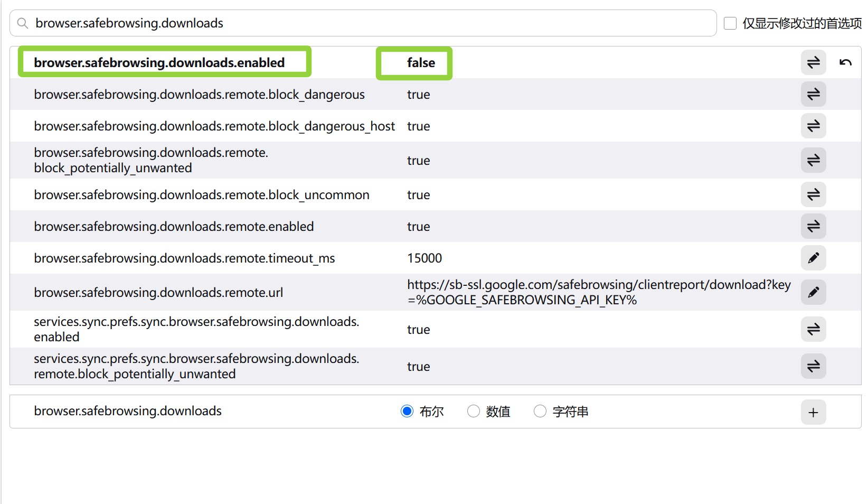Toggle remote.block_uncommon preference
This screenshot has height=504, width=868.
tap(813, 194)
